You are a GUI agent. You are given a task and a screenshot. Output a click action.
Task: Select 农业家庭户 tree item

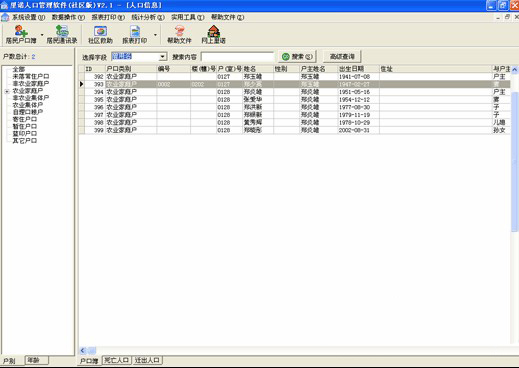(x=28, y=91)
